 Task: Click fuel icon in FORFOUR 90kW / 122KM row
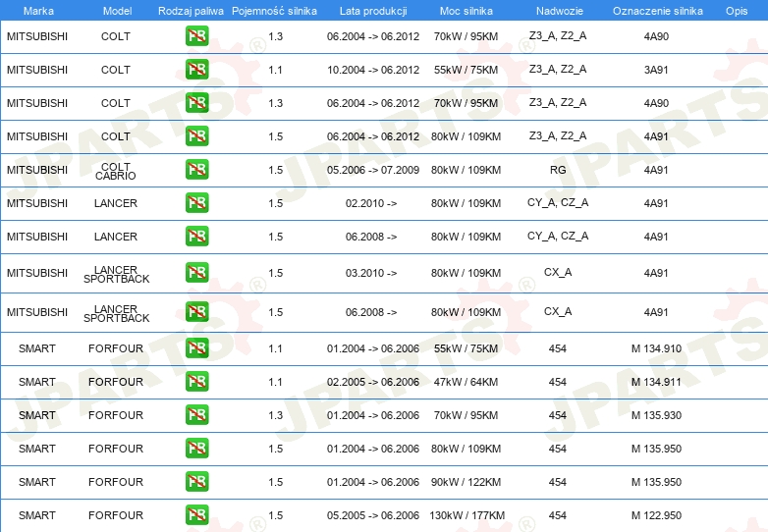pyautogui.click(x=196, y=482)
